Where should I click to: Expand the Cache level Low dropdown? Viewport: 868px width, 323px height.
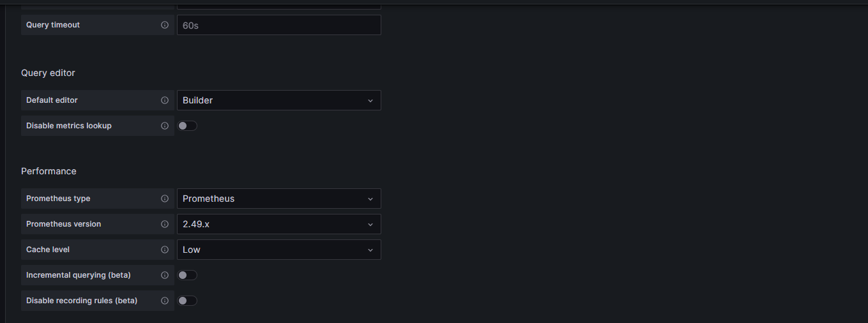pyautogui.click(x=279, y=250)
